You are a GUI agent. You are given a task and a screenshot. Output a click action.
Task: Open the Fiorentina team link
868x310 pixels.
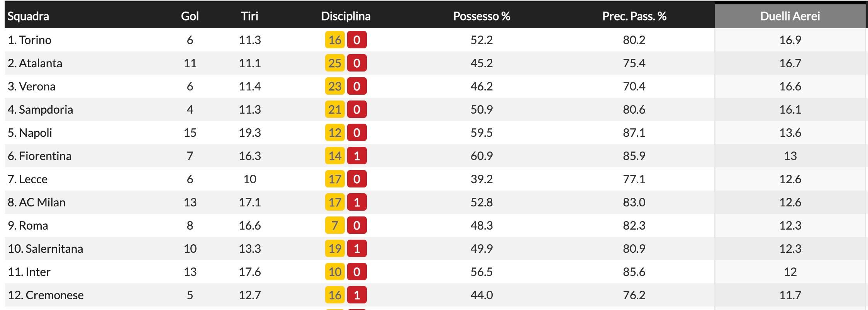[x=45, y=156]
